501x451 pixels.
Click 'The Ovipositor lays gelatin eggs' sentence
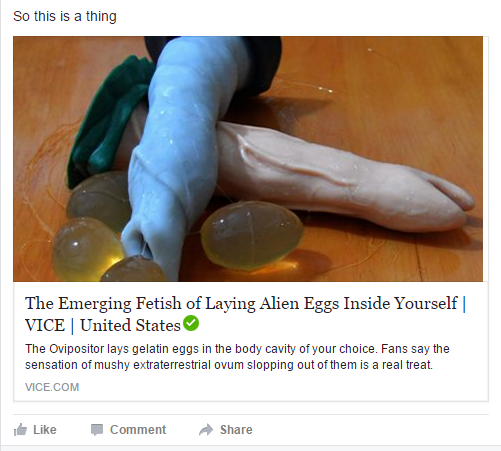(x=201, y=349)
